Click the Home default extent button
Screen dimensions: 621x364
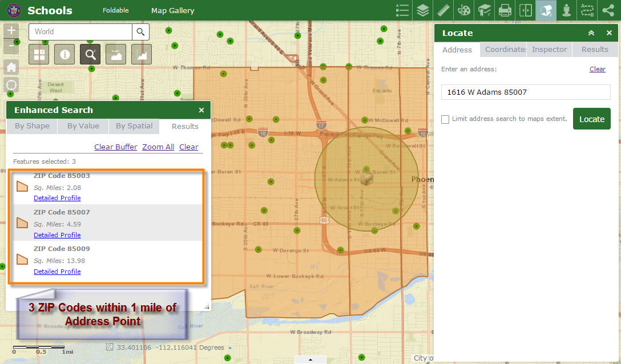(x=11, y=67)
